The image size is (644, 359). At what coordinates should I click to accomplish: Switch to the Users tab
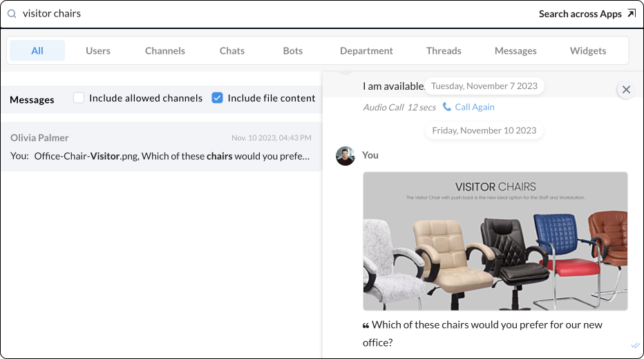(x=97, y=50)
